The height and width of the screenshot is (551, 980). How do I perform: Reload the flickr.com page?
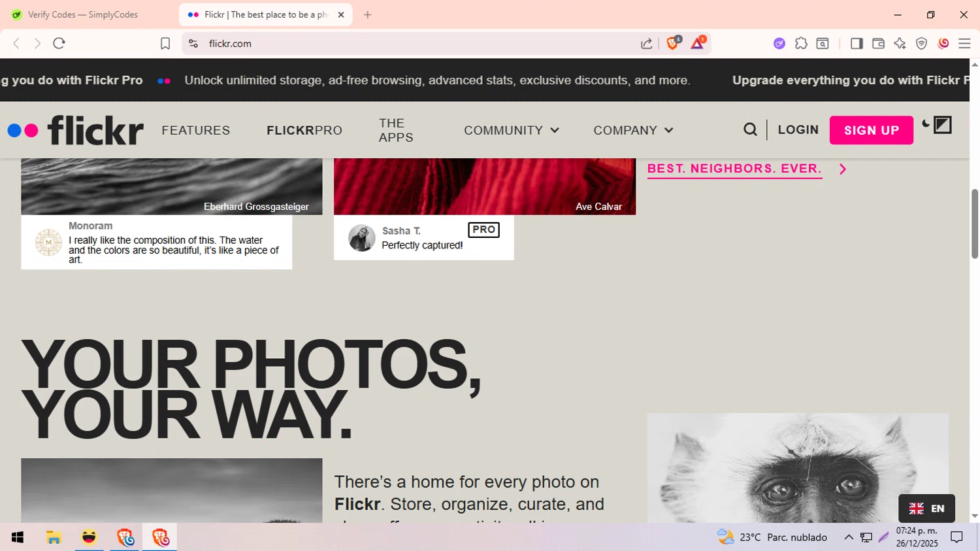point(59,43)
